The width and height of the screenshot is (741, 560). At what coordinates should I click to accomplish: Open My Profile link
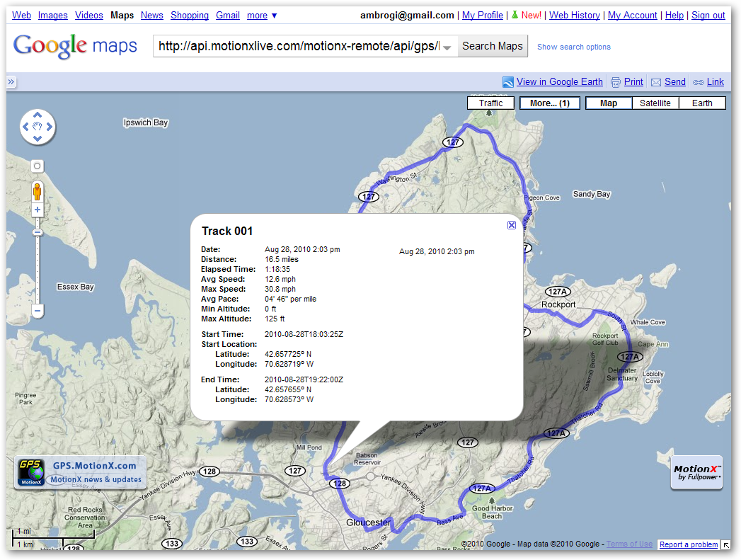pos(483,15)
